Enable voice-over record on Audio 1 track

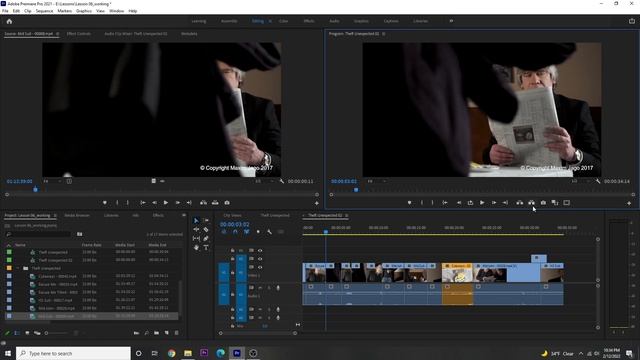tap(278, 288)
